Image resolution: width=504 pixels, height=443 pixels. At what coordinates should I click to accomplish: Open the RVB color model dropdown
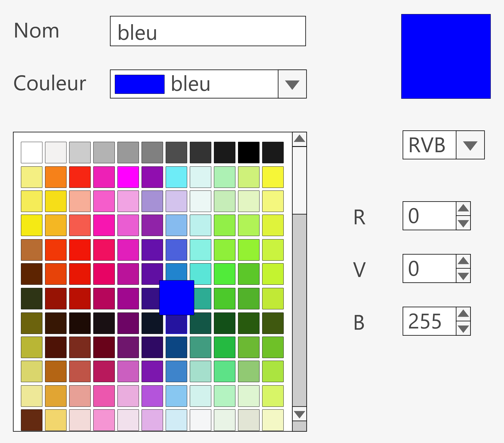click(470, 145)
